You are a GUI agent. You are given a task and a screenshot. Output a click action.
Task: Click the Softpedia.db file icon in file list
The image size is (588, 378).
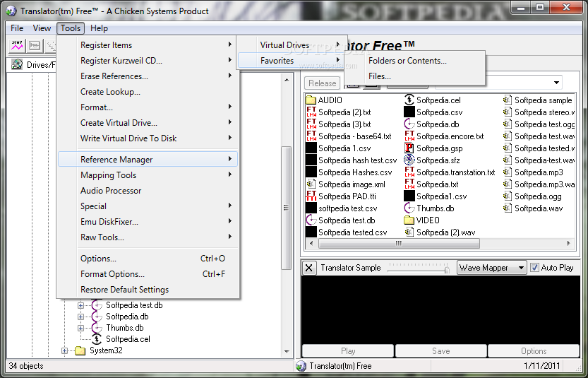(x=409, y=124)
